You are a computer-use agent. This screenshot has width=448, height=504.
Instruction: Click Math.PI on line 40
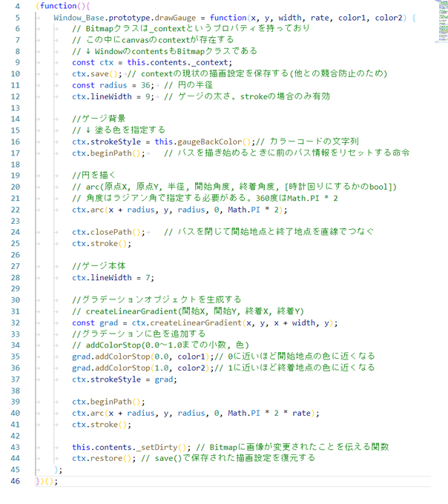tap(244, 413)
